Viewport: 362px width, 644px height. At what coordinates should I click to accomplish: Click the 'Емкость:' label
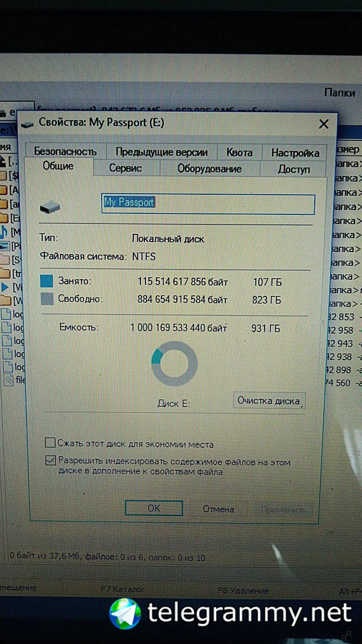pyautogui.click(x=79, y=327)
